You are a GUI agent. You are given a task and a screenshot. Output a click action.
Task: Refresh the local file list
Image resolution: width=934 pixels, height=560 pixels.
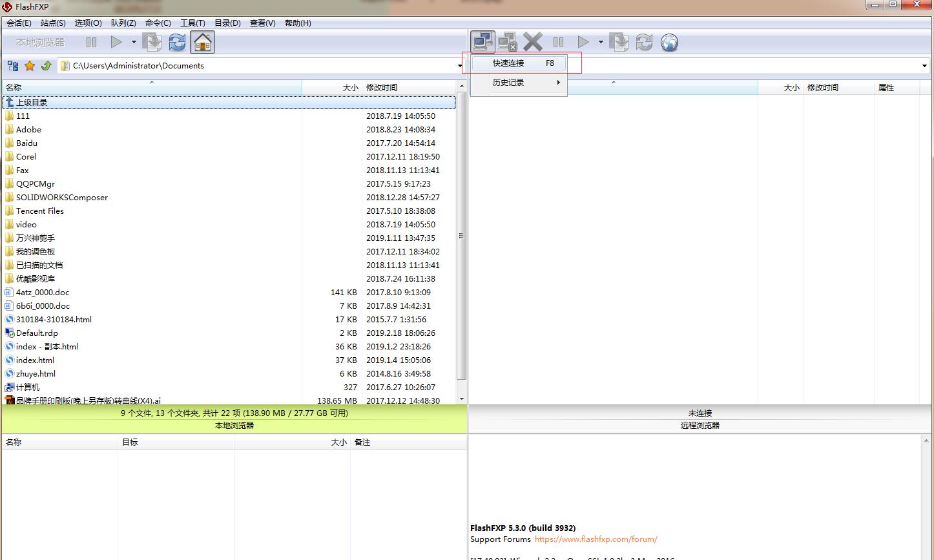tap(177, 43)
